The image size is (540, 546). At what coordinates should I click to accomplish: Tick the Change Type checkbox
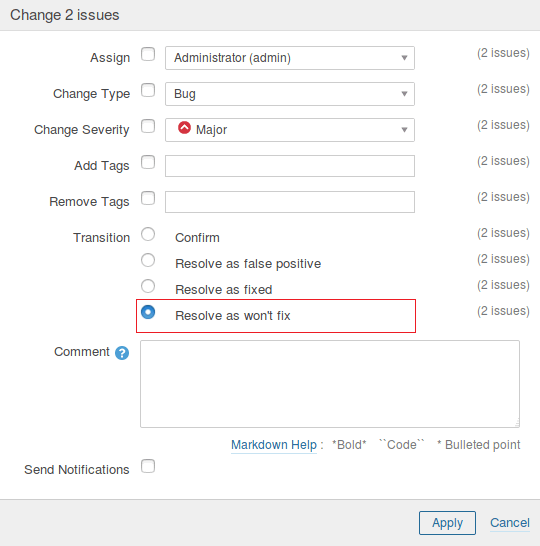coord(148,90)
